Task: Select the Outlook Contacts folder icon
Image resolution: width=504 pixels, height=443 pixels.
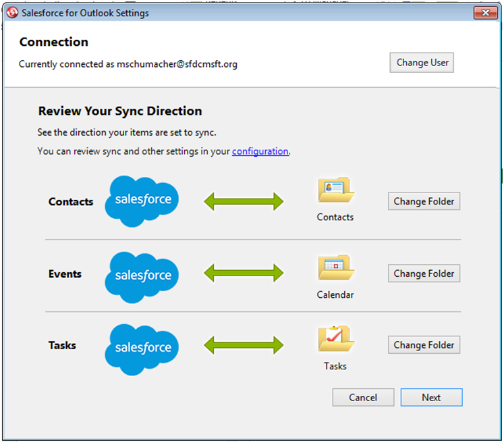Action: (x=335, y=192)
